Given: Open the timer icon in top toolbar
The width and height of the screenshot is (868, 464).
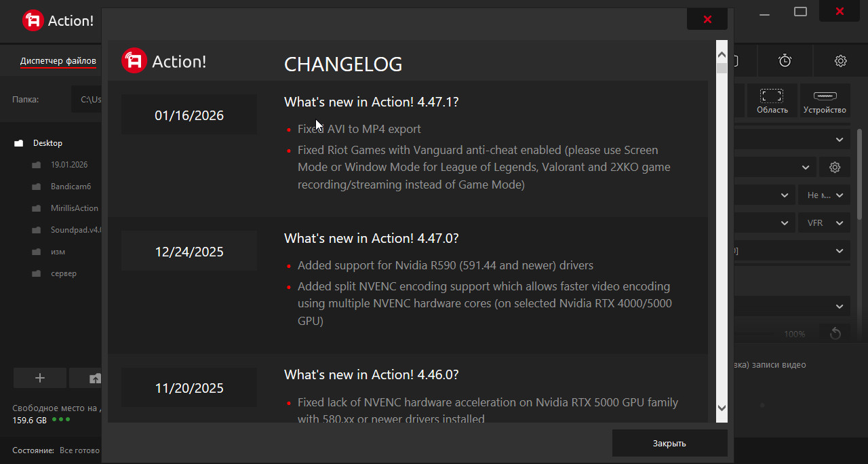Looking at the screenshot, I should click(x=785, y=61).
